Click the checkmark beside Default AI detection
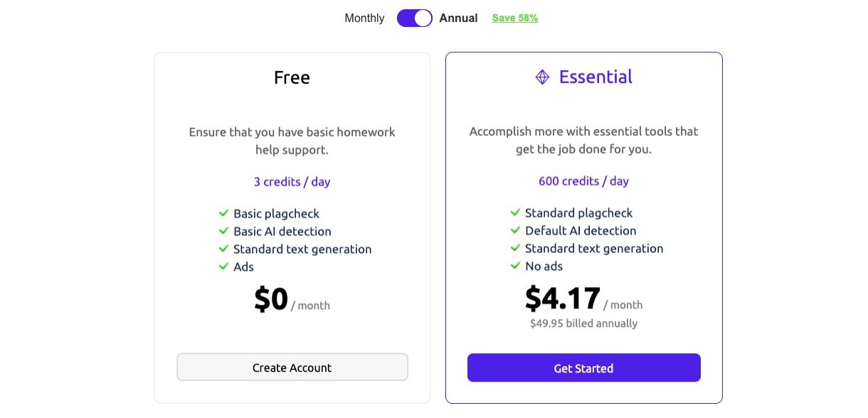 [x=515, y=230]
